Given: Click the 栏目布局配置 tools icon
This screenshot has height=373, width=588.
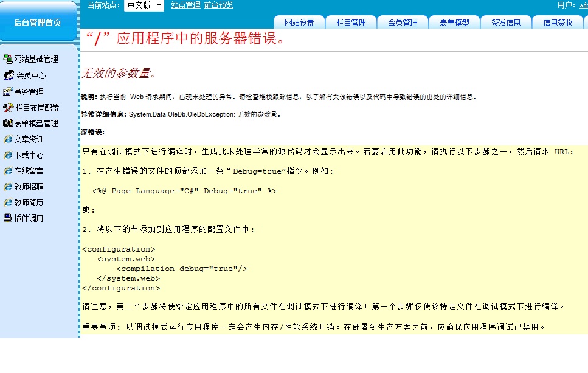Looking at the screenshot, I should pyautogui.click(x=8, y=108).
